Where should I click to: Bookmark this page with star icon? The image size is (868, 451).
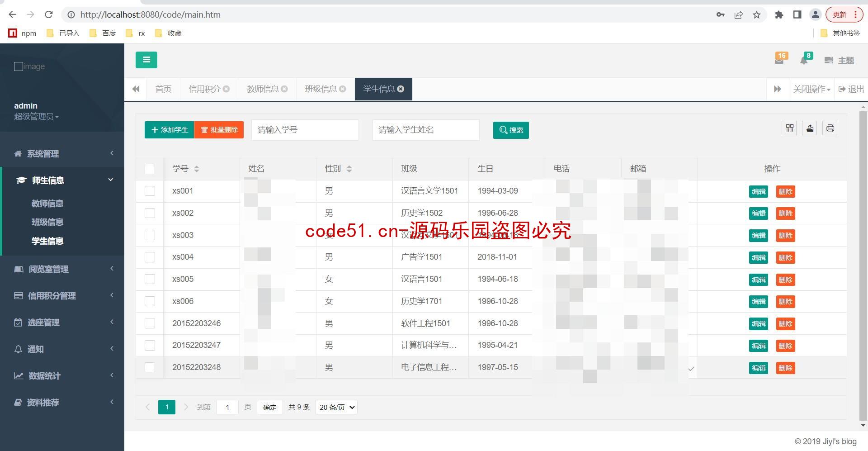[x=757, y=15]
